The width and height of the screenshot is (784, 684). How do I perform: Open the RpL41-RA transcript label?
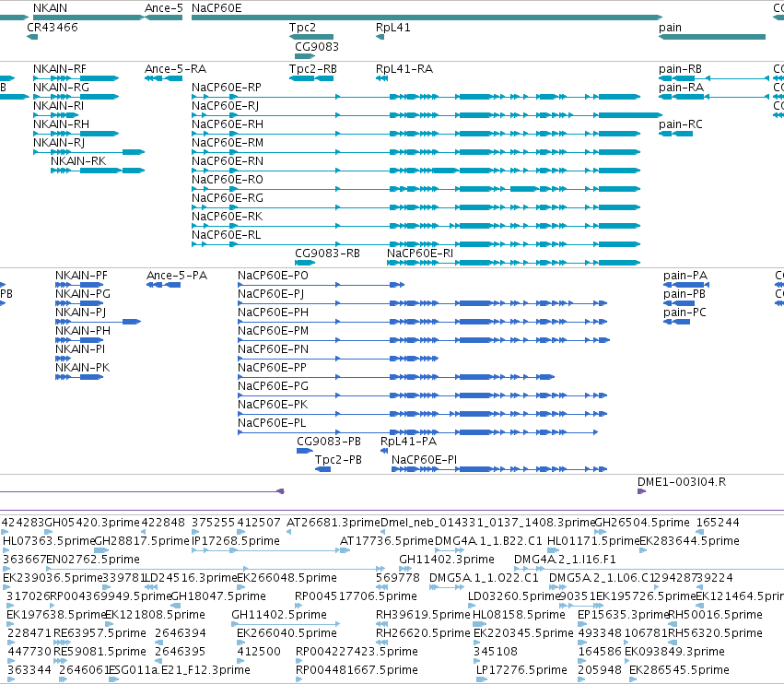(x=404, y=68)
